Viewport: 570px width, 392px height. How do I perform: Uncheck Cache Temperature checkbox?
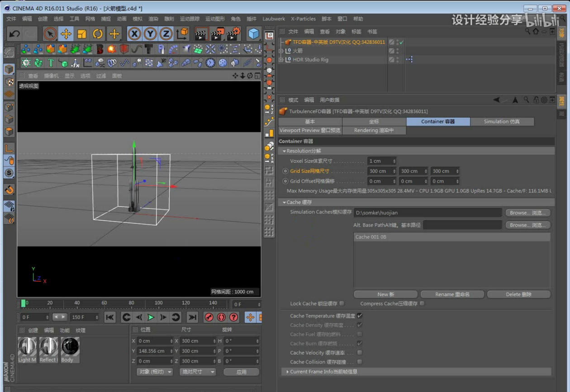[360, 316]
